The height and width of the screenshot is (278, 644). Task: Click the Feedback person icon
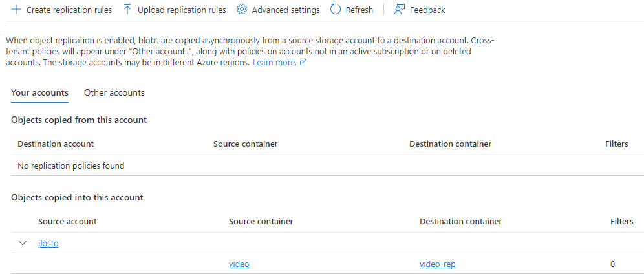(400, 10)
